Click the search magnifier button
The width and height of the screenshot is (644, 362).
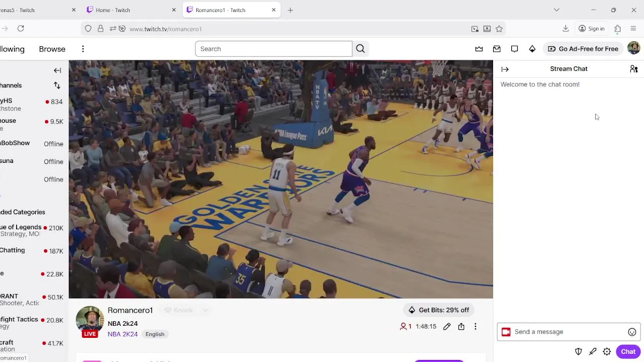click(360, 49)
